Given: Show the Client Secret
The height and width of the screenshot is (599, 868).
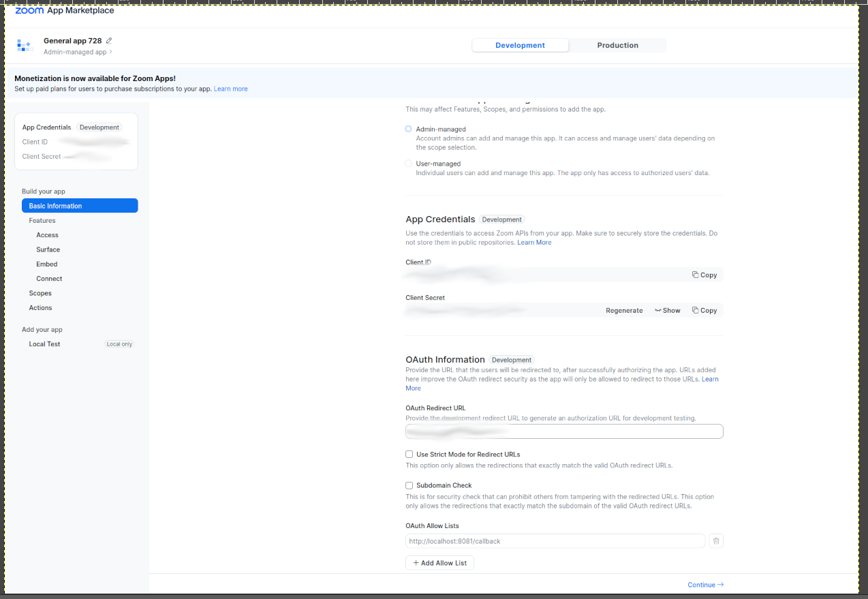Looking at the screenshot, I should point(668,310).
